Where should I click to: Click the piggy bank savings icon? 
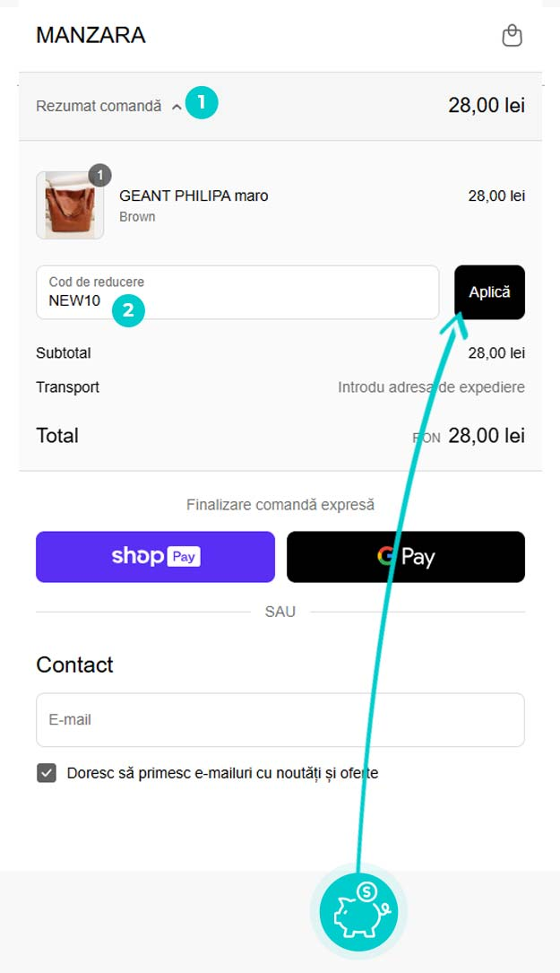click(x=358, y=910)
